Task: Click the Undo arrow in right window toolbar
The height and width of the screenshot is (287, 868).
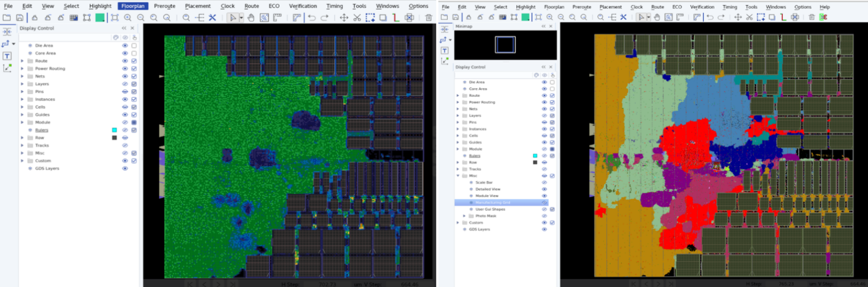Action: coord(710,18)
